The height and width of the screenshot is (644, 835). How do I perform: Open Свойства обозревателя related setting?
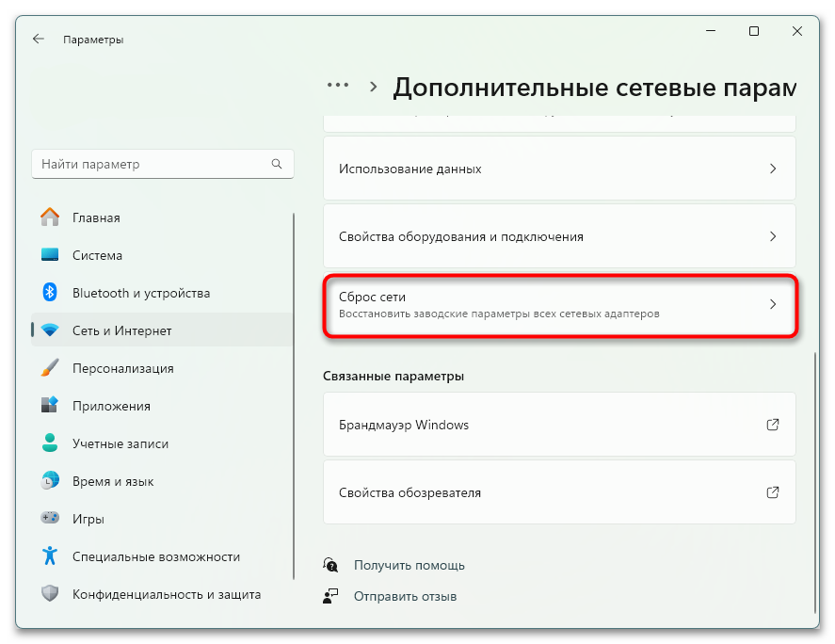[559, 492]
